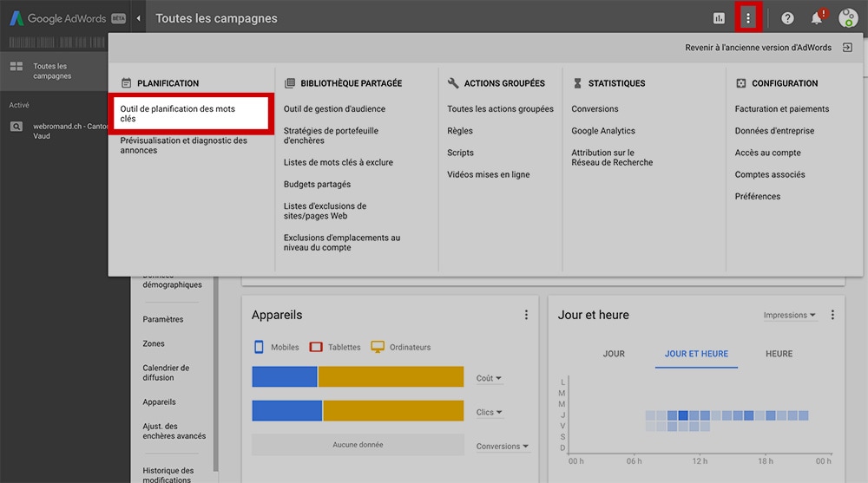The image size is (868, 483).
Task: Expand the Coût metric dropdown
Action: pos(490,378)
